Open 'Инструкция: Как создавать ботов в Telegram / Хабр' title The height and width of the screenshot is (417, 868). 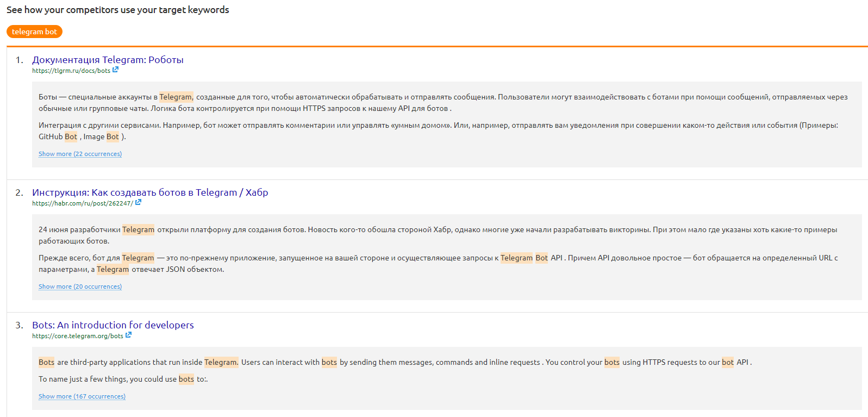150,192
